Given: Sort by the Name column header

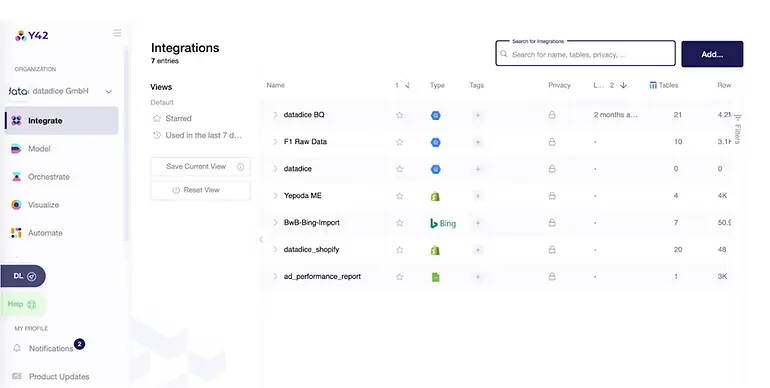Looking at the screenshot, I should pos(275,85).
